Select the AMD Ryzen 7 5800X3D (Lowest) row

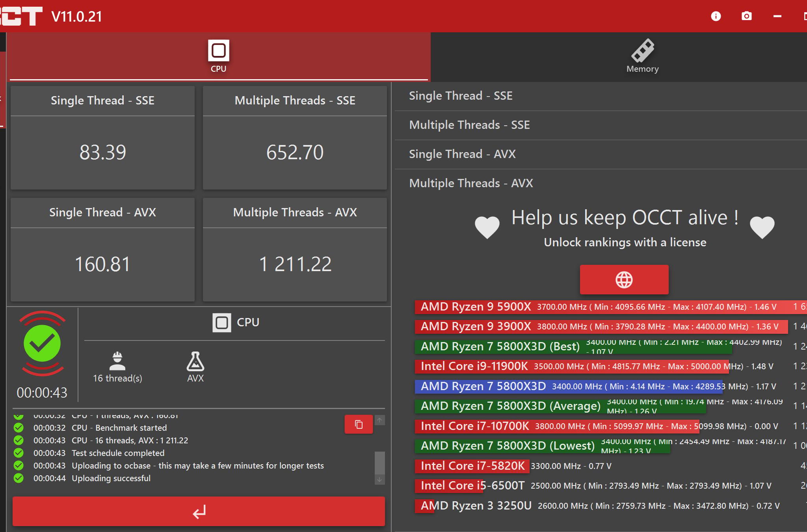point(611,446)
